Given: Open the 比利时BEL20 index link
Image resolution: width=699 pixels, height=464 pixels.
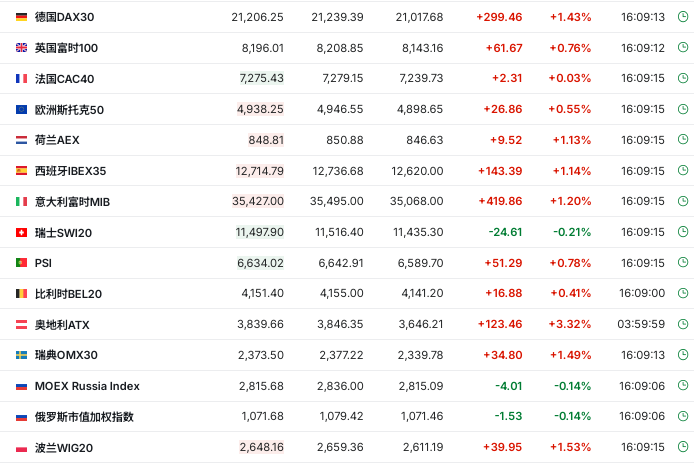Looking at the screenshot, I should tap(68, 294).
